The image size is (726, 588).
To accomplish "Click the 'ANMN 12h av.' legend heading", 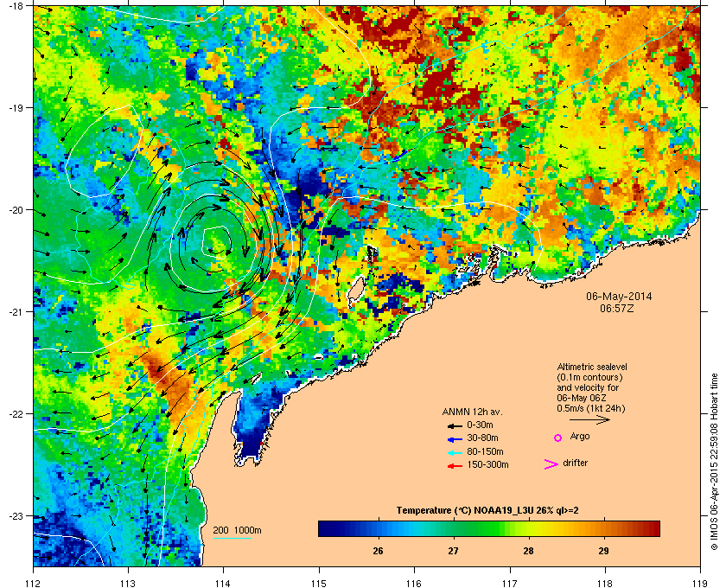I will pos(472,412).
